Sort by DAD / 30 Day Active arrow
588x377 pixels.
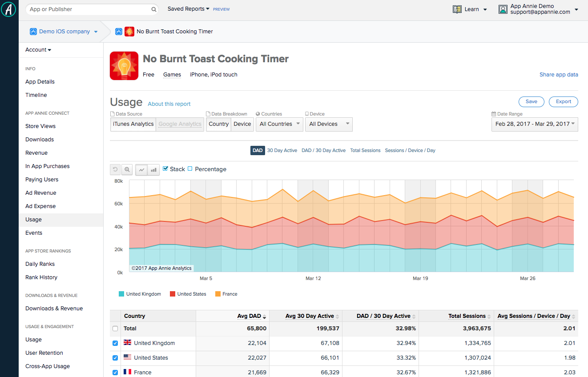(414, 317)
